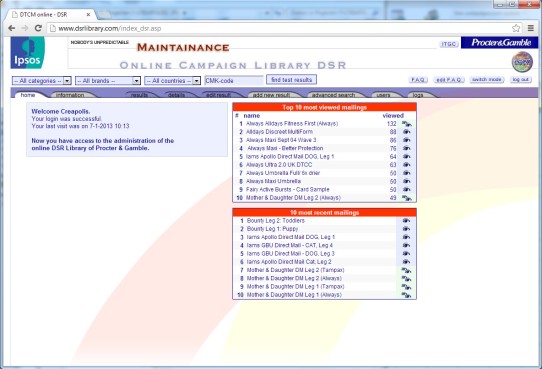
Task: Open view icon for Always Maxi Umbrella
Action: [406, 181]
